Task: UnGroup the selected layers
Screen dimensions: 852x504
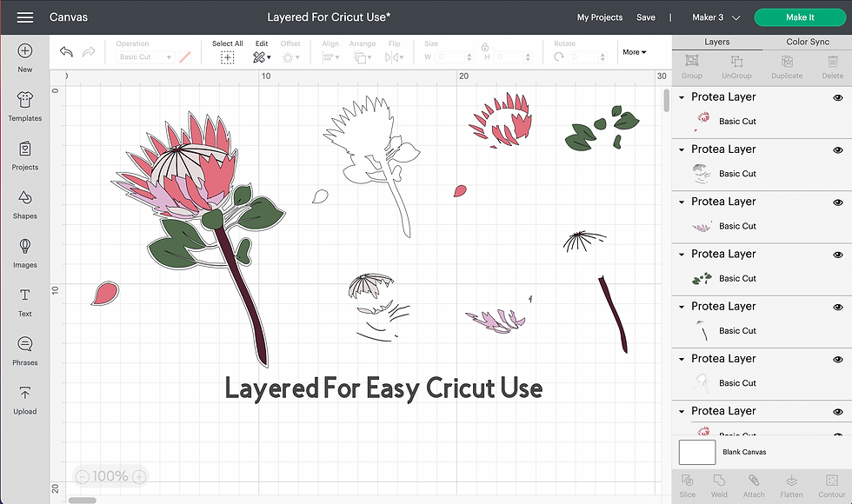Action: [737, 67]
